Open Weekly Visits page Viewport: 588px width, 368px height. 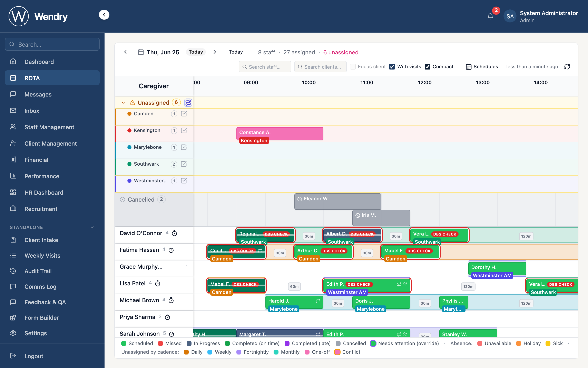coord(52,256)
